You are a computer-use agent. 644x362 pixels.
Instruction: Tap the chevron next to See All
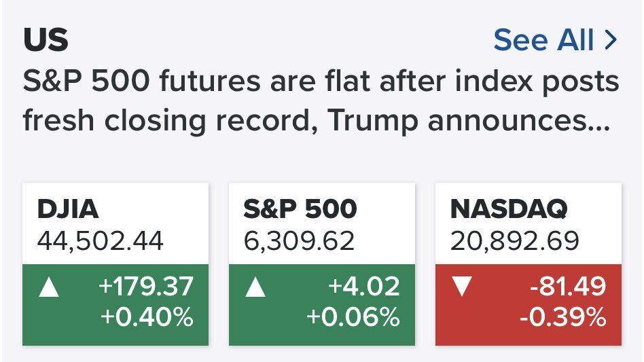pos(610,41)
